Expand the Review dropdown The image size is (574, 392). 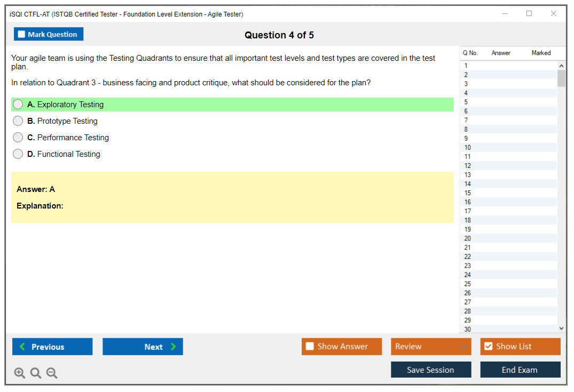click(463, 347)
